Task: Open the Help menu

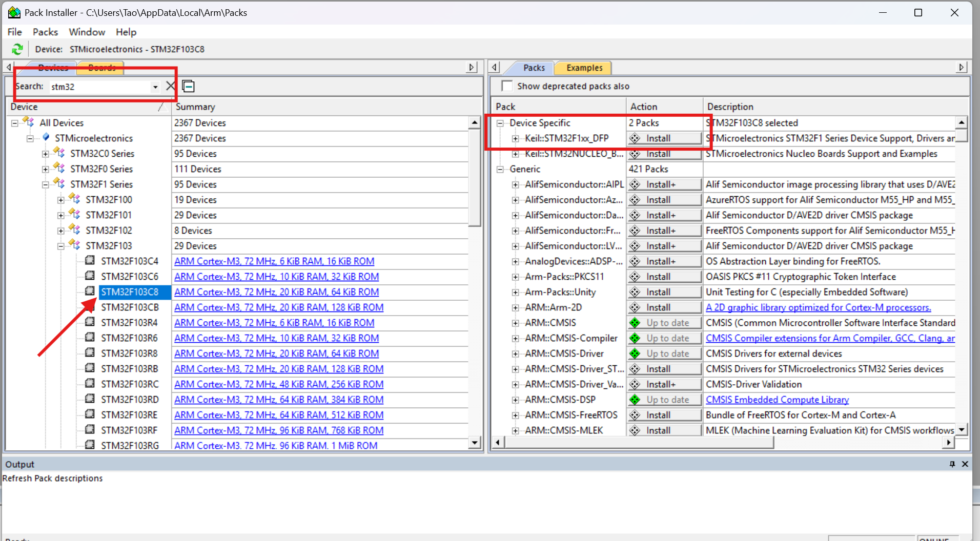Action: click(126, 32)
